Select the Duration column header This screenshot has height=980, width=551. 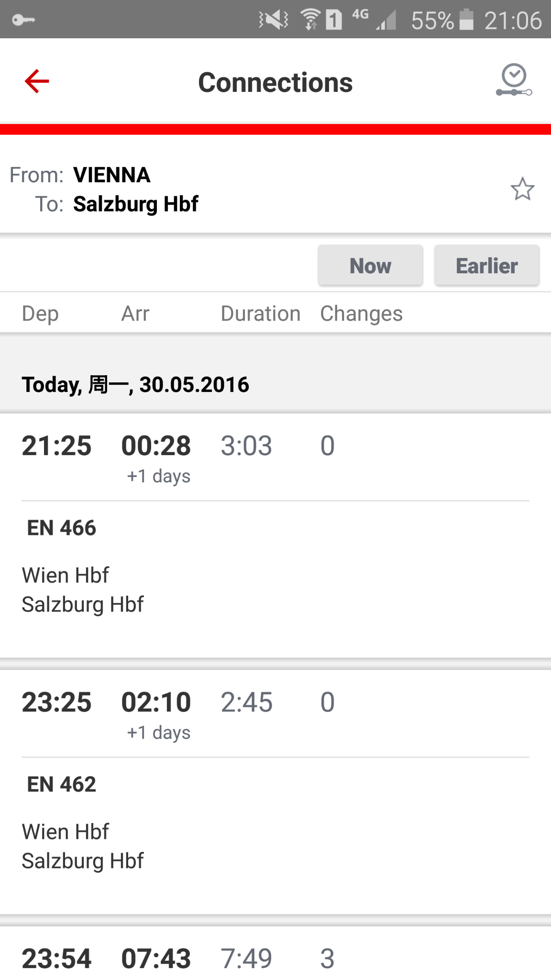(261, 314)
